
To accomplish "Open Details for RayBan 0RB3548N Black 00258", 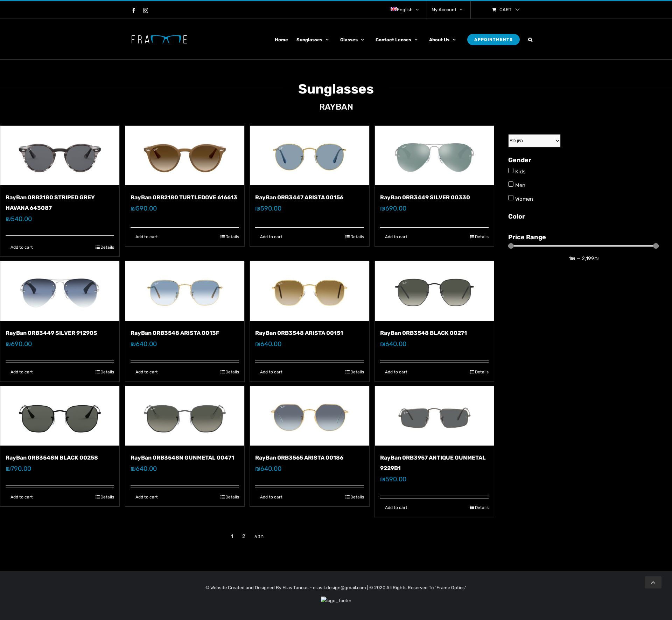I will click(x=105, y=497).
